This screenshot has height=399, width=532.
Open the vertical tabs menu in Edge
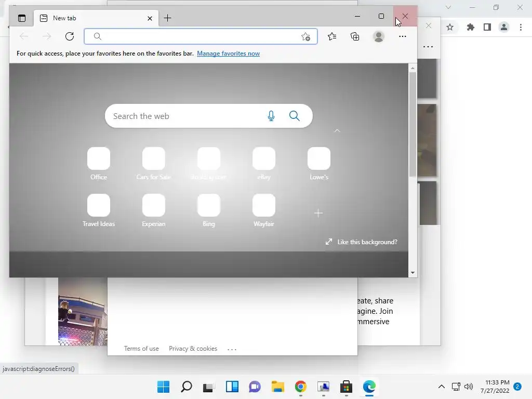pyautogui.click(x=22, y=18)
